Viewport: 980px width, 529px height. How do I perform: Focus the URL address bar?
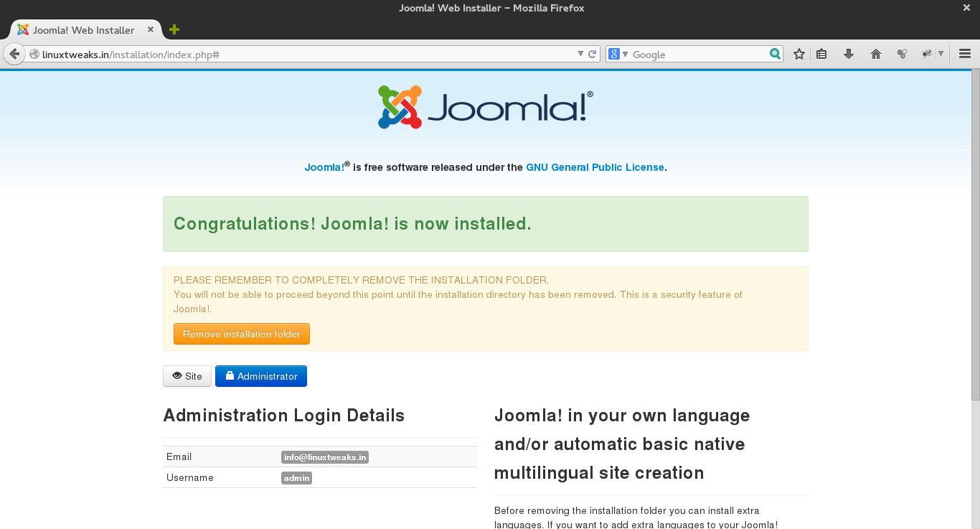point(308,54)
